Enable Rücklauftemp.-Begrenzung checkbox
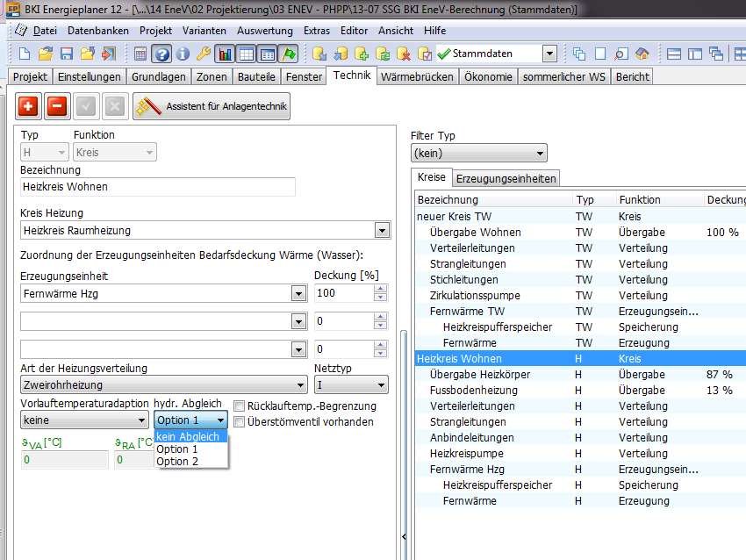 coord(240,406)
